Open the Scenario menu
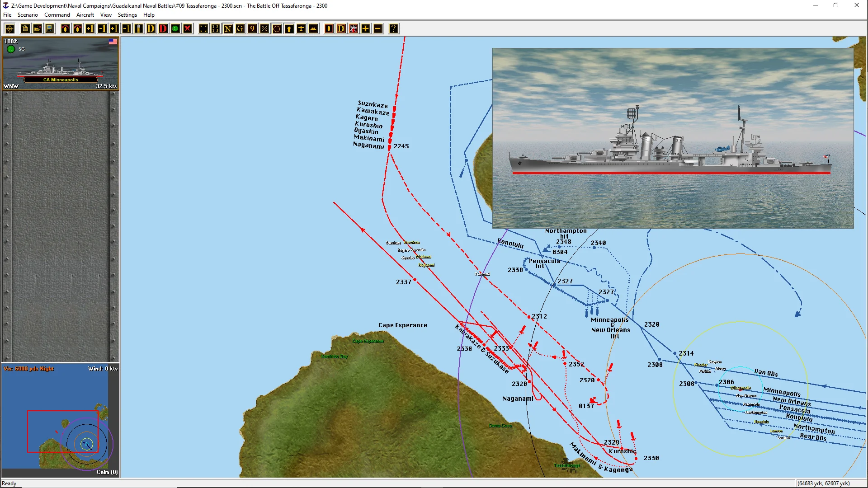 [x=28, y=15]
